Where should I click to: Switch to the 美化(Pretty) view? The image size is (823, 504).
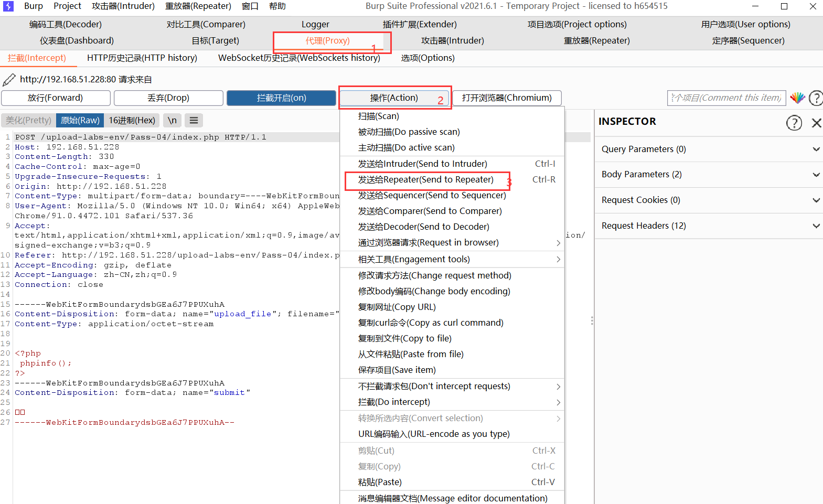[x=28, y=121]
